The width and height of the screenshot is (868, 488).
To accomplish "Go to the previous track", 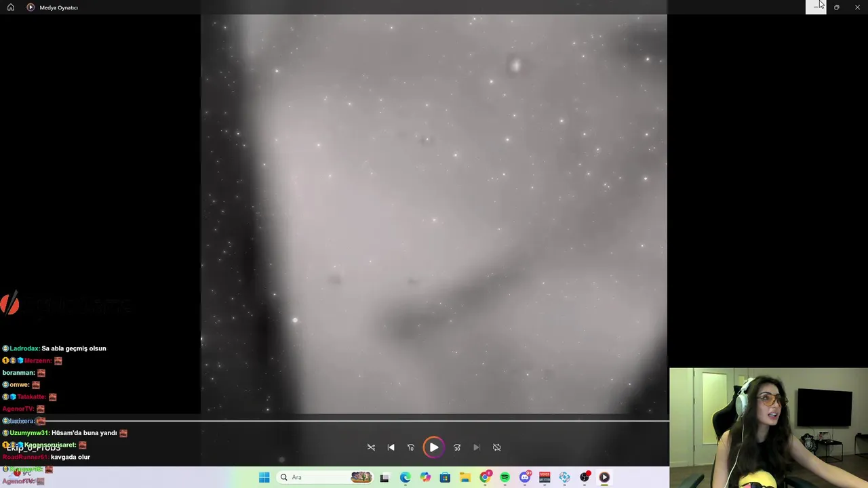I will (x=391, y=447).
